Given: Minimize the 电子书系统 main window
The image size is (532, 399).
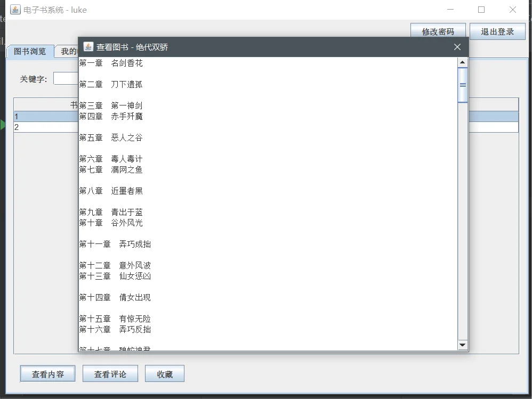Looking at the screenshot, I should (450, 10).
